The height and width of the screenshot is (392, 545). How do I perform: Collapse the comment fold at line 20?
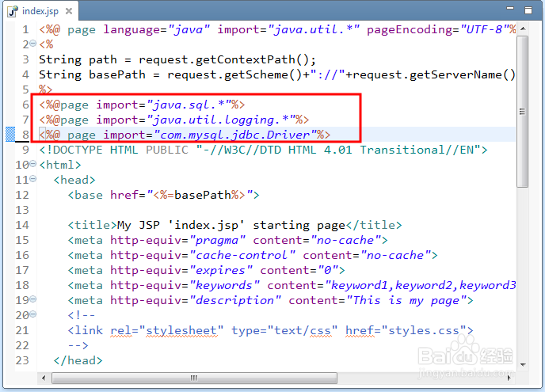(x=33, y=314)
